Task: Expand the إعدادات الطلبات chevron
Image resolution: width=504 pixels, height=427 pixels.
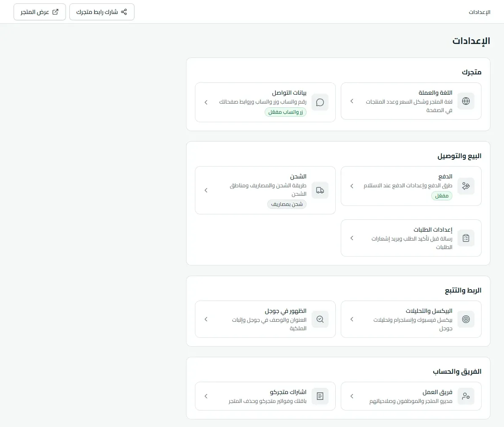Action: [352, 238]
